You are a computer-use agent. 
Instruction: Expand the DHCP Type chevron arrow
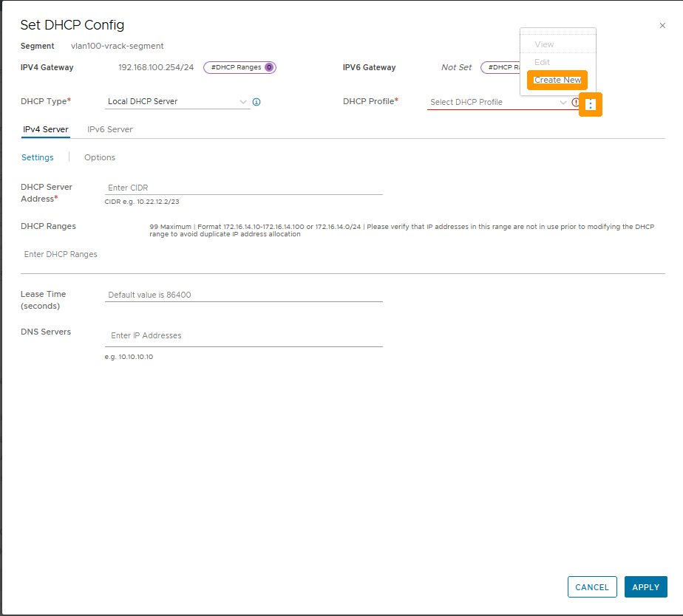click(x=242, y=101)
